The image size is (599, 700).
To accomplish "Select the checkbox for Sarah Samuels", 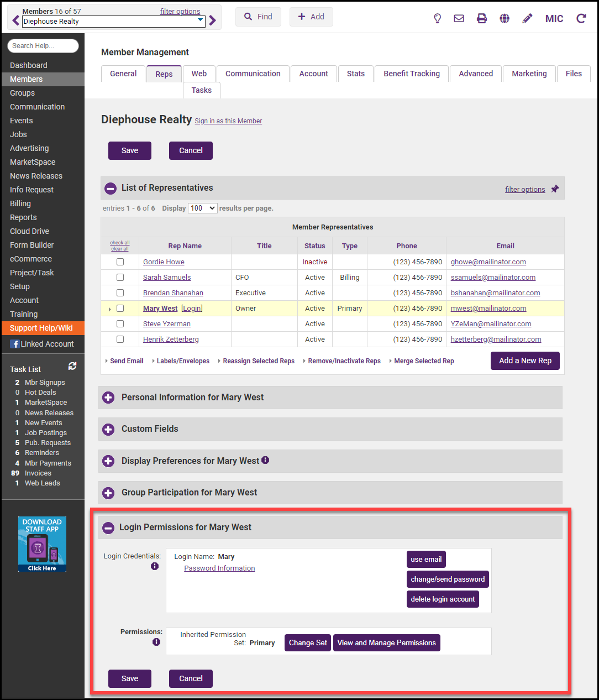I will pos(120,278).
